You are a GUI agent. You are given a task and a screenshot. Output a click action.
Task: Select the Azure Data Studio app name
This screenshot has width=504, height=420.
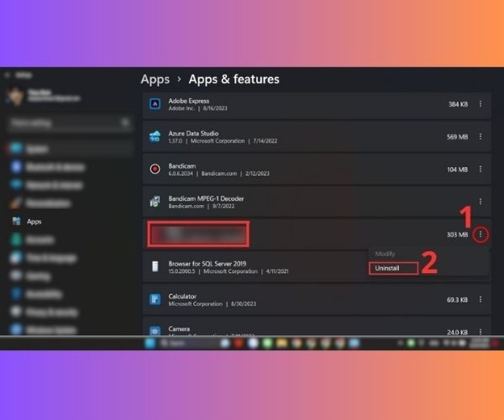[x=193, y=134]
